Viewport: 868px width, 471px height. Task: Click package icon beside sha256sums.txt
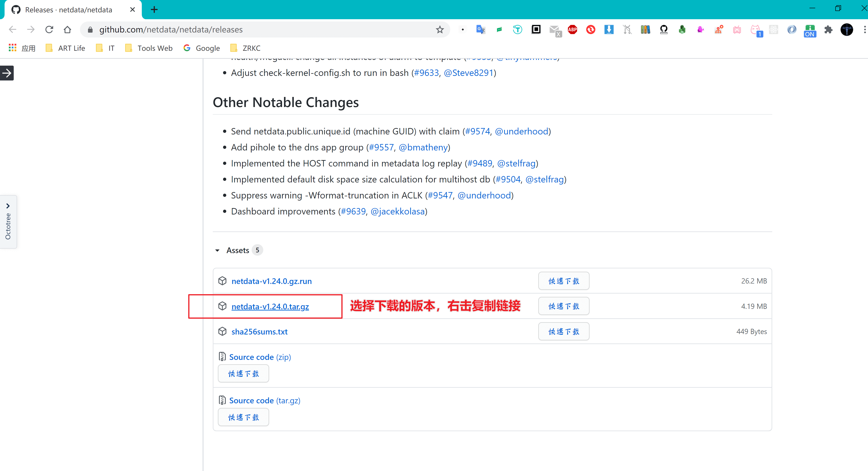[222, 332]
